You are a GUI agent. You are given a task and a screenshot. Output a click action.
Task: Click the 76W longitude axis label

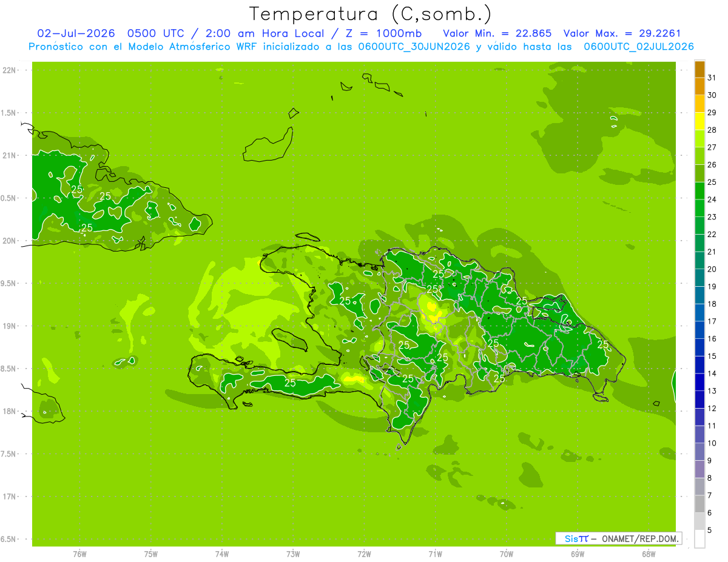tap(79, 554)
